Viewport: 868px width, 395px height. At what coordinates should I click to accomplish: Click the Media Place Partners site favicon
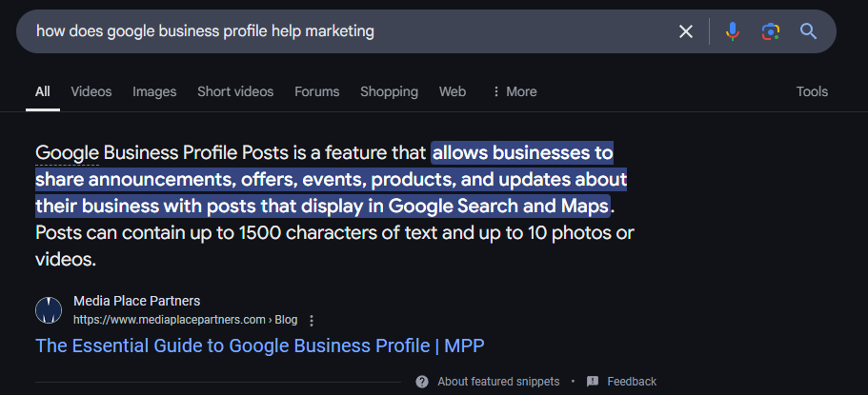49,310
